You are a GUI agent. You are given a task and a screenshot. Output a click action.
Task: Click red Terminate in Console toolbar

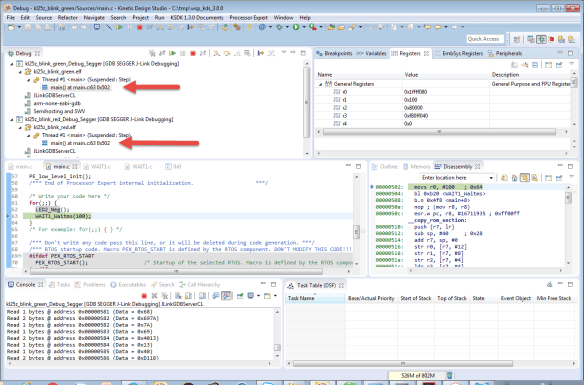pos(144,296)
